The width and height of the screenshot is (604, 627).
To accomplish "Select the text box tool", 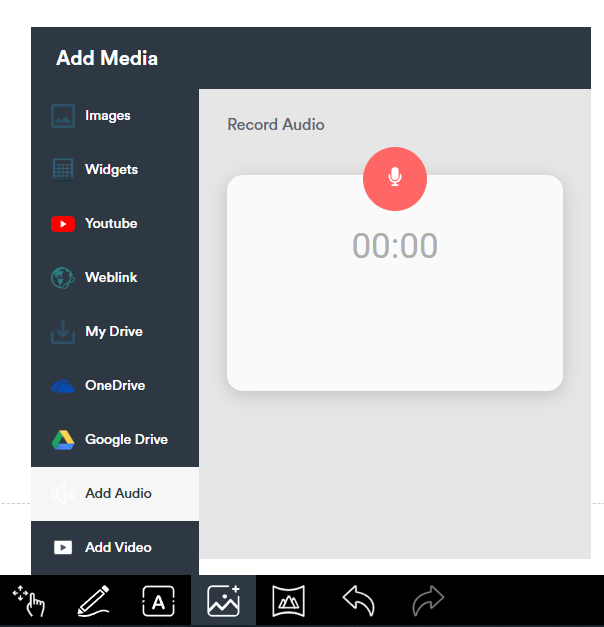I will [158, 601].
